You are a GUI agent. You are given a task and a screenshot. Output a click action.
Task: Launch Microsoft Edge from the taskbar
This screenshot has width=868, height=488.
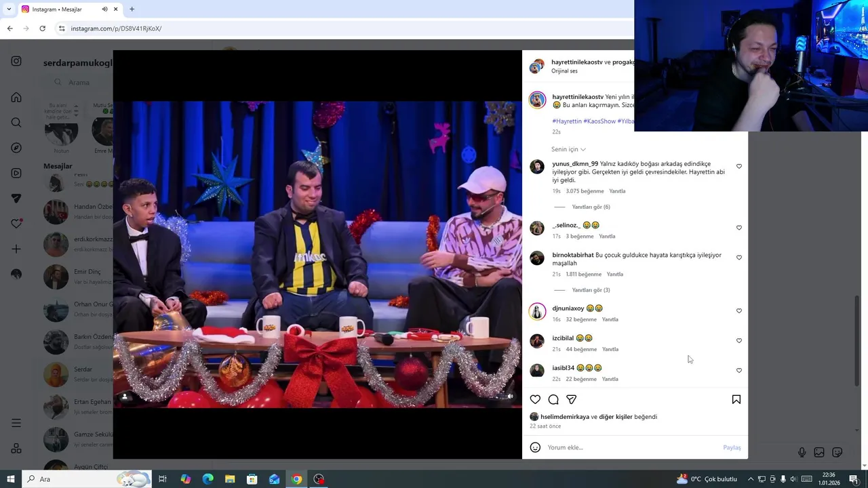(x=208, y=479)
